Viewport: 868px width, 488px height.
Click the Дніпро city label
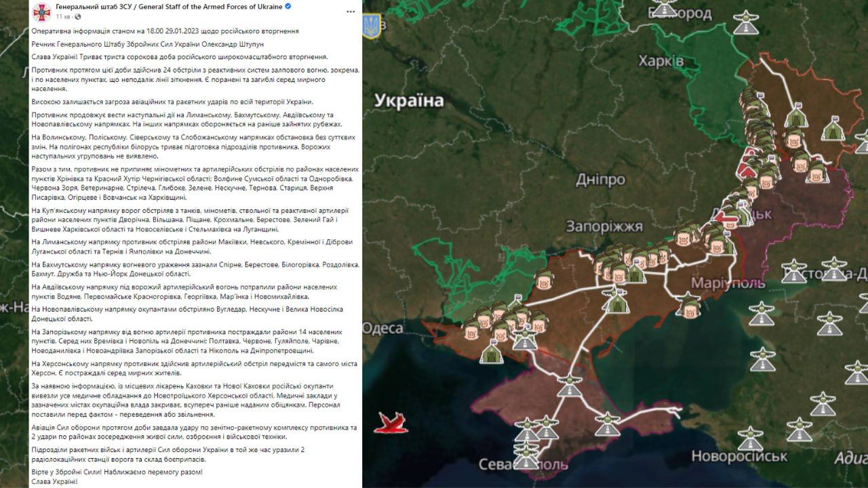[x=600, y=180]
